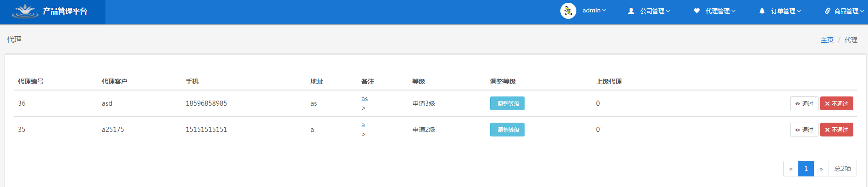Open the 公司管理 dropdown menu
Image resolution: width=868 pixels, height=187 pixels.
[655, 11]
